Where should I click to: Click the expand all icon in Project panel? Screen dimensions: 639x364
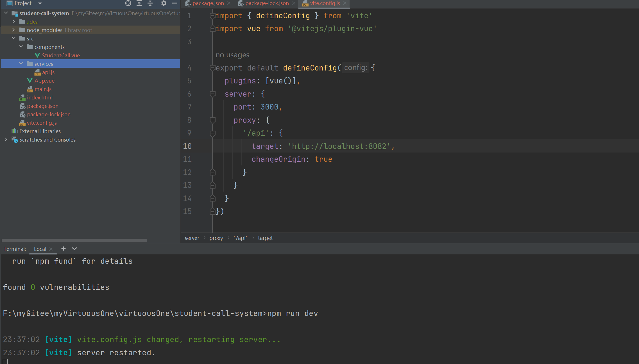click(x=139, y=3)
